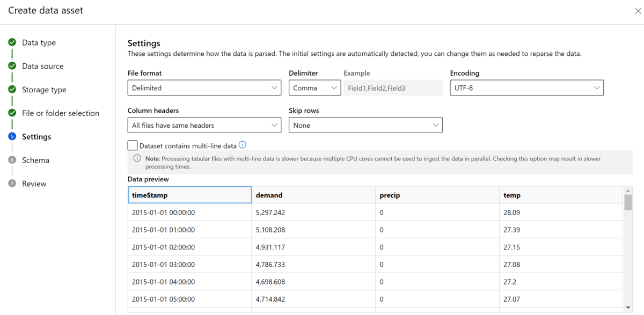Click the Settings step number 5 icon
Image resolution: width=644 pixels, height=315 pixels.
(12, 137)
